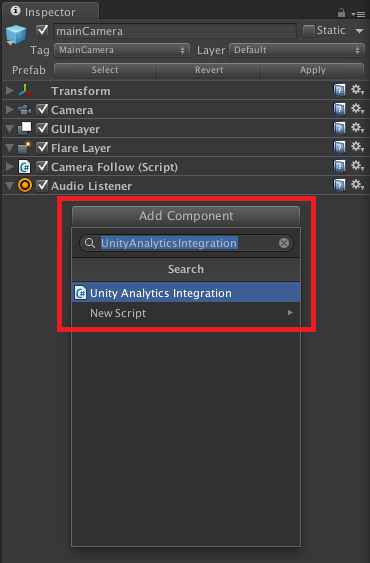Open Camera component gear settings menu
This screenshot has width=370, height=563.
(357, 109)
